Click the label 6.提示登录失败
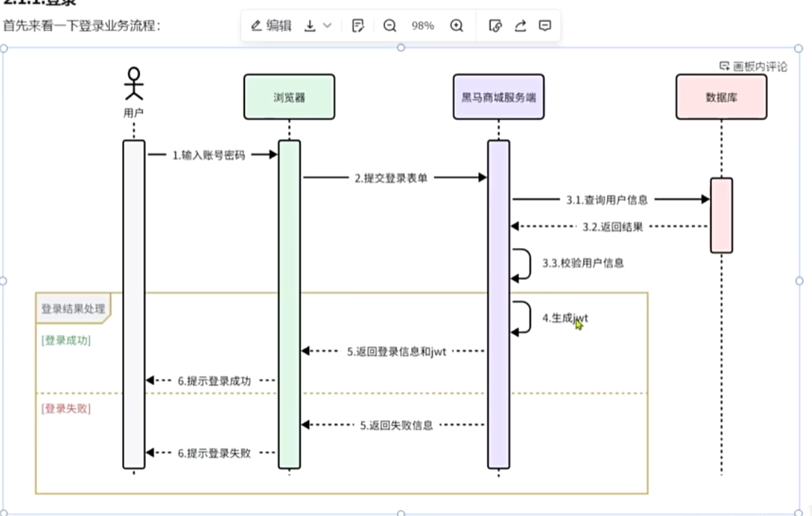The width and height of the screenshot is (812, 516). pos(214,453)
